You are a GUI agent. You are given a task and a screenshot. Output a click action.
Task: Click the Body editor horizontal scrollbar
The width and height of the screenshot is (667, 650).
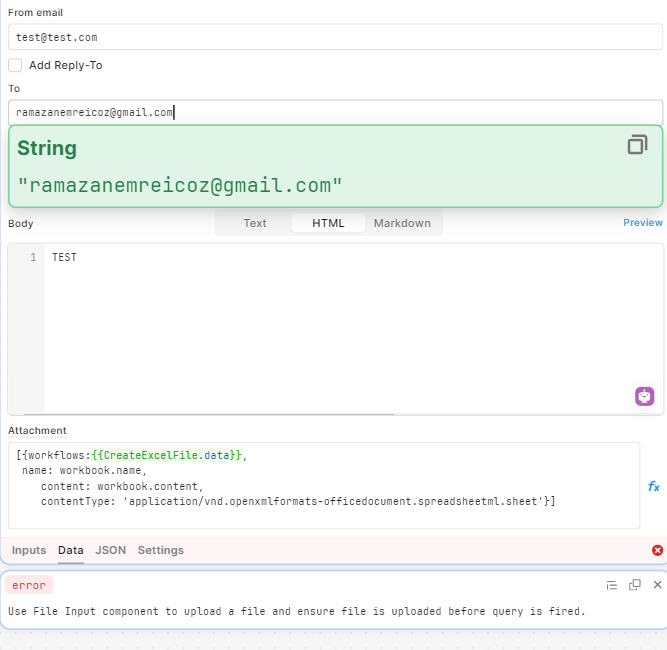[x=208, y=413]
